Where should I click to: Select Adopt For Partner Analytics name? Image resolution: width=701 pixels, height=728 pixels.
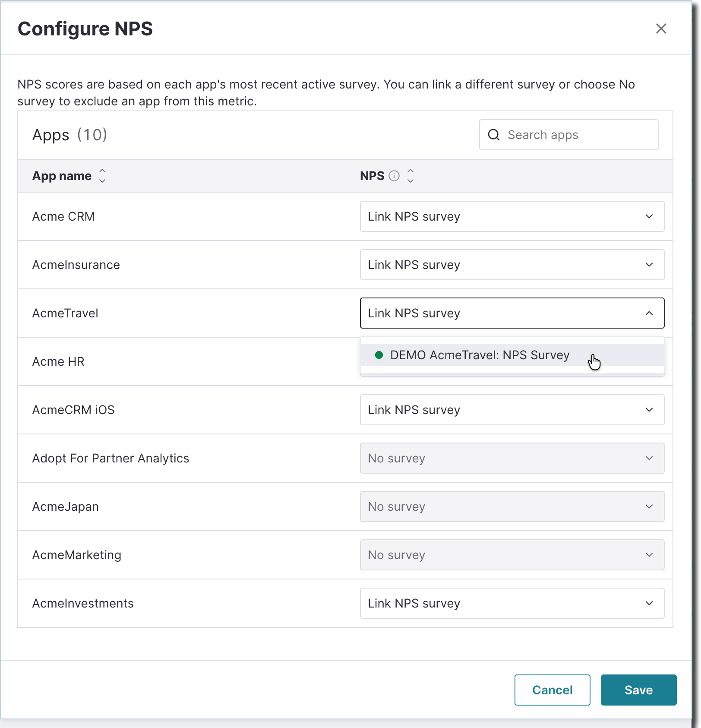coord(111,458)
